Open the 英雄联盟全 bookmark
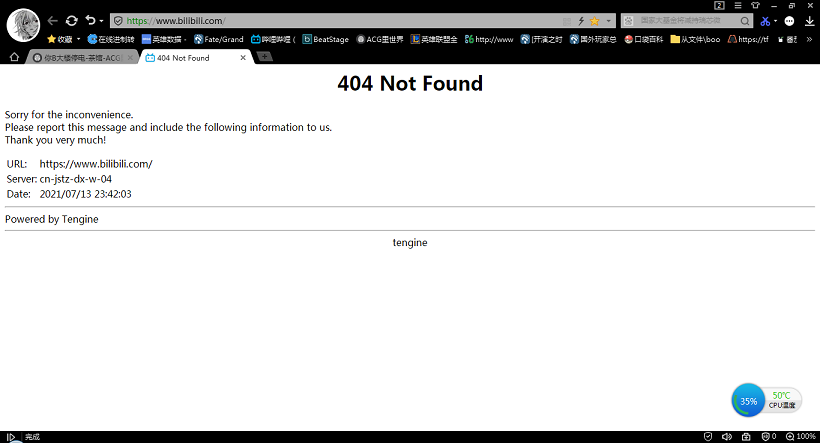 tap(434, 39)
